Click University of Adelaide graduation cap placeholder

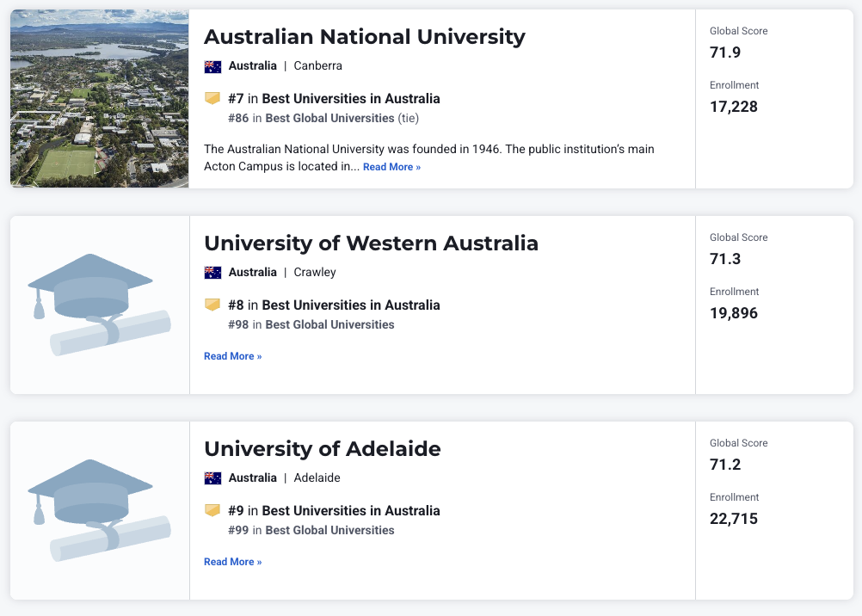[x=100, y=510]
